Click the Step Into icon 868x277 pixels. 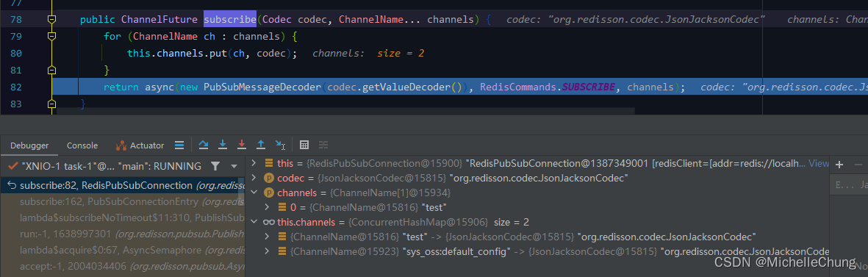point(223,145)
